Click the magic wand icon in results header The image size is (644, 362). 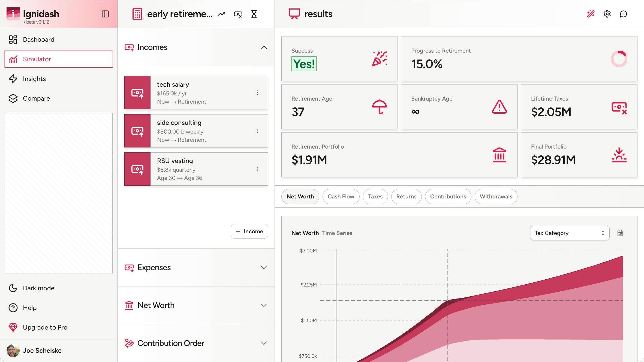[591, 14]
